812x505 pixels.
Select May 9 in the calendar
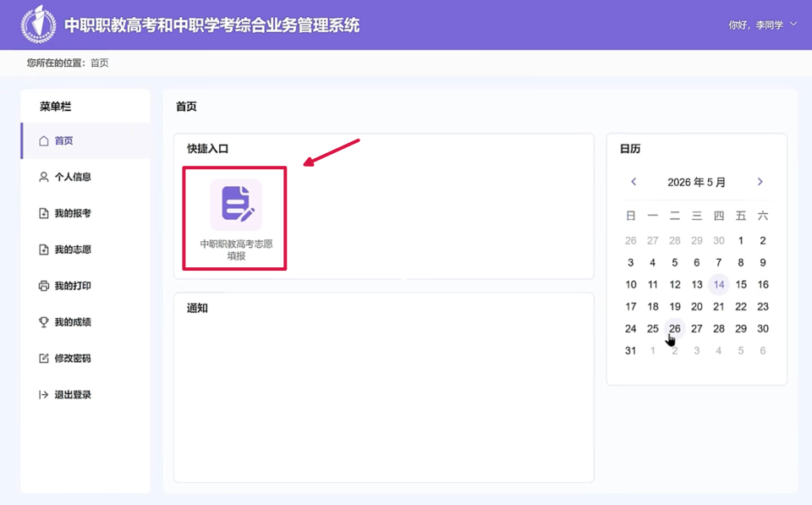tap(763, 262)
